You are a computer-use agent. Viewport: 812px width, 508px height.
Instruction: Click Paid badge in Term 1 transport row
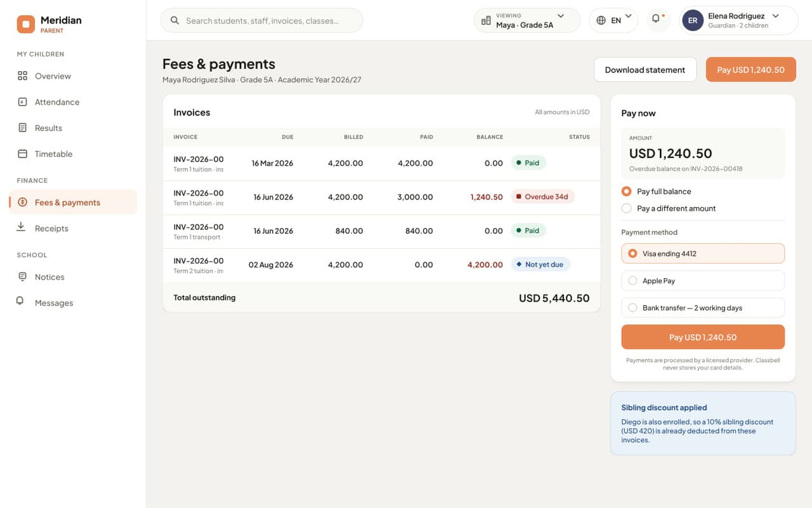pyautogui.click(x=528, y=231)
